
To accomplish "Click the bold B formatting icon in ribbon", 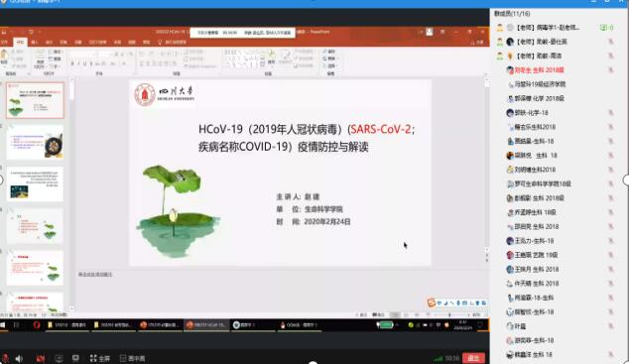I will (72, 63).
